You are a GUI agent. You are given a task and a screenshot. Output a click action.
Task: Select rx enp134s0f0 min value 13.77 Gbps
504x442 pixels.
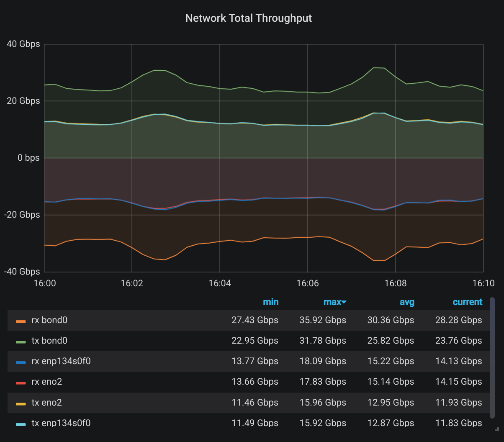click(x=255, y=361)
